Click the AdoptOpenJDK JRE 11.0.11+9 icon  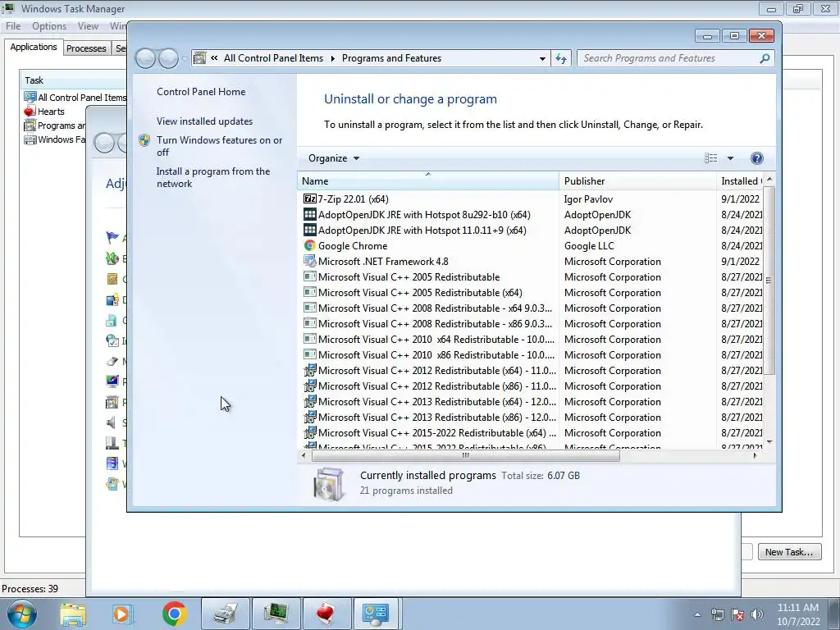[x=309, y=230]
